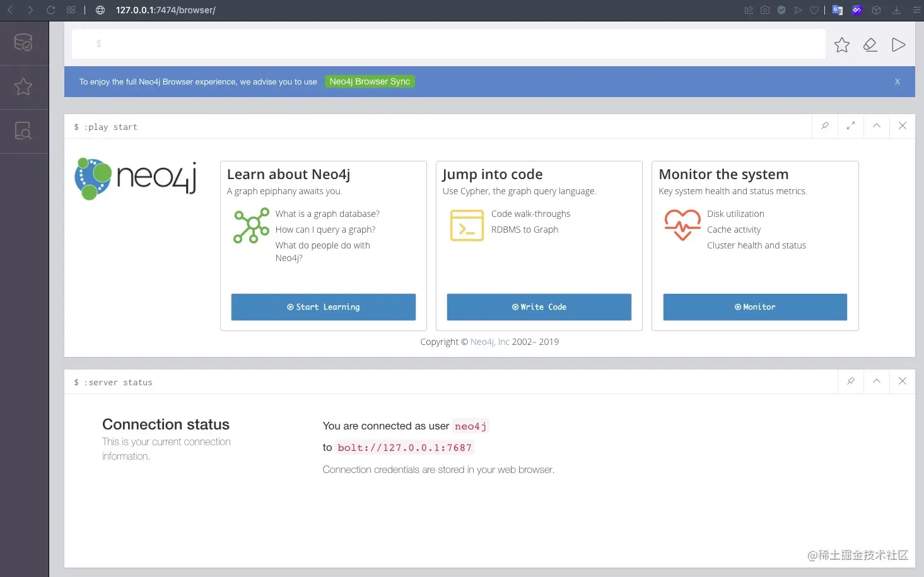
Task: Bookmark the page with the heart icon
Action: point(814,10)
